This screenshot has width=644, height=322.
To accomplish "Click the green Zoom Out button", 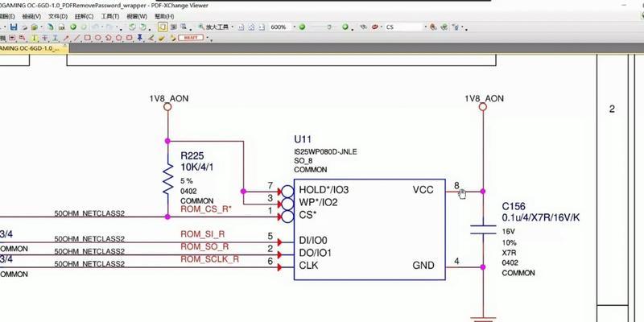I will (x=302, y=27).
